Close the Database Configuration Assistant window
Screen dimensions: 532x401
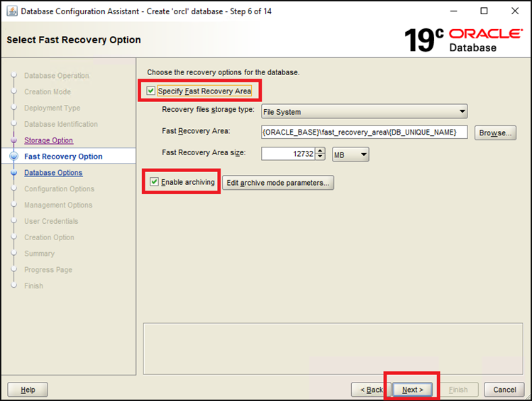tap(515, 11)
